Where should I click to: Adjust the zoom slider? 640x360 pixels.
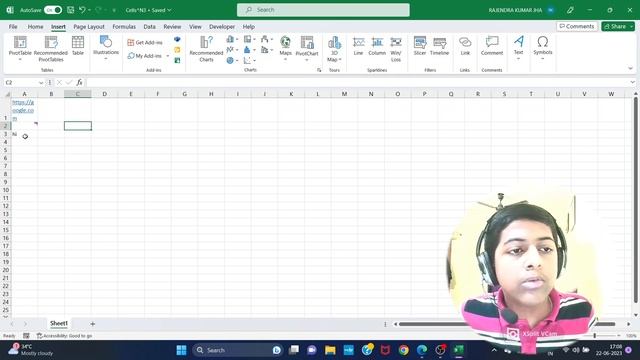(595, 336)
